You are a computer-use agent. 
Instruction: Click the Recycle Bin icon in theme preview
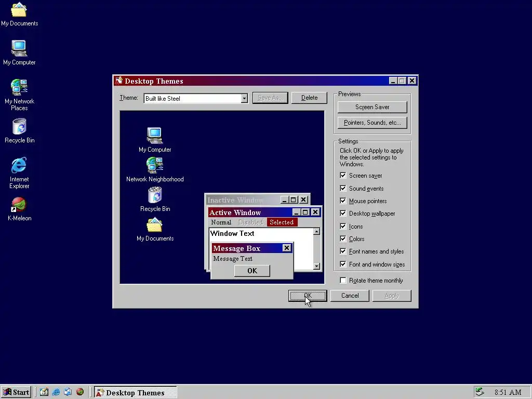pyautogui.click(x=155, y=199)
